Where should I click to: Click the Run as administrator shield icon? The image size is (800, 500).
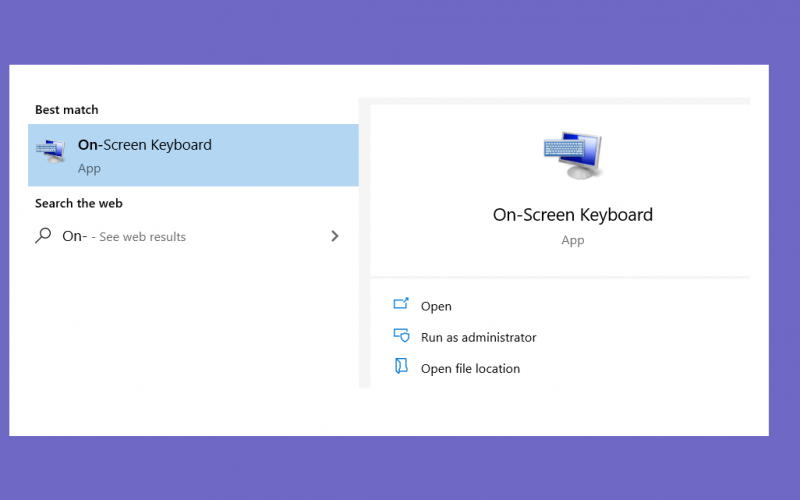[x=401, y=335]
